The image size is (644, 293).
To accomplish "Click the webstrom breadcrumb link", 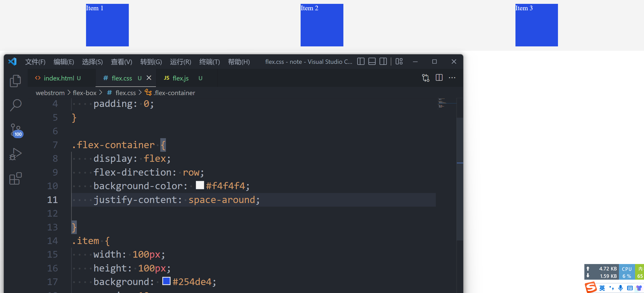I will click(50, 93).
